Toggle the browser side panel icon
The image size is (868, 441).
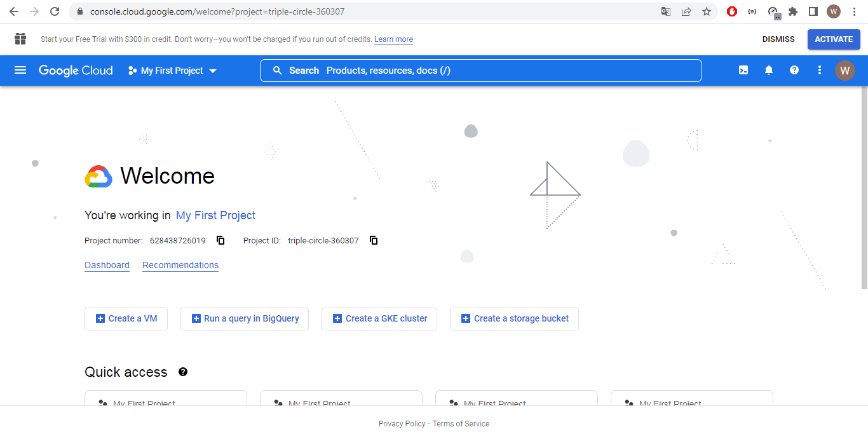pos(813,11)
